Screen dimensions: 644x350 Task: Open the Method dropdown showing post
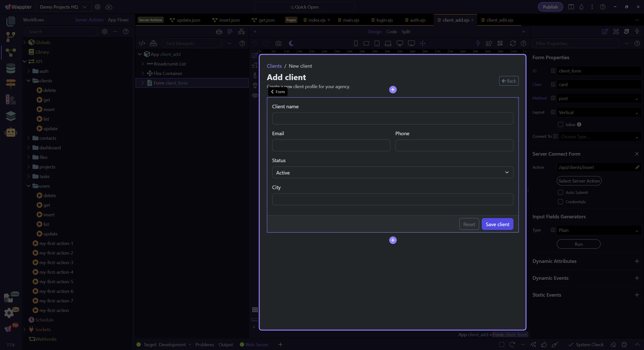coord(598,98)
